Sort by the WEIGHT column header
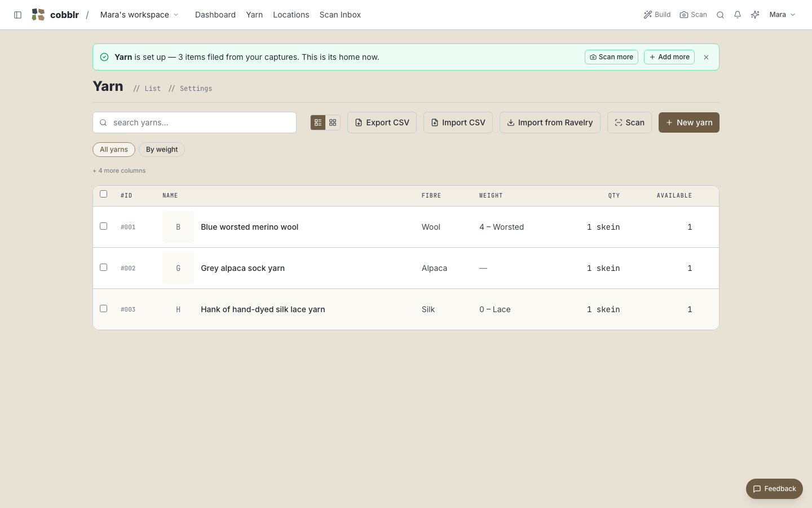The height and width of the screenshot is (508, 812). coord(491,196)
